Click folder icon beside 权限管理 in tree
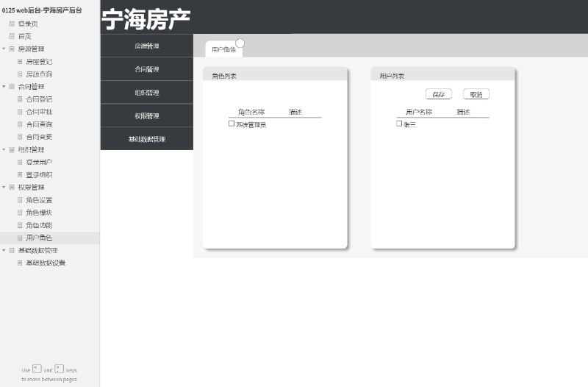 [x=12, y=188]
